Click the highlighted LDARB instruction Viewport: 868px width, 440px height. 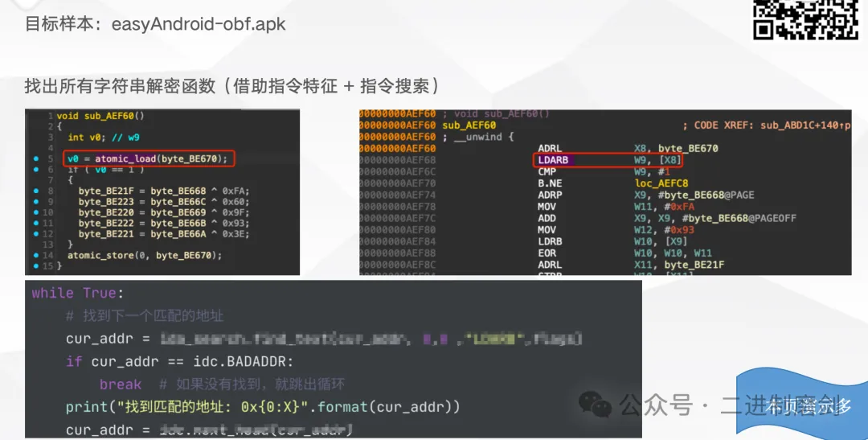(x=554, y=160)
